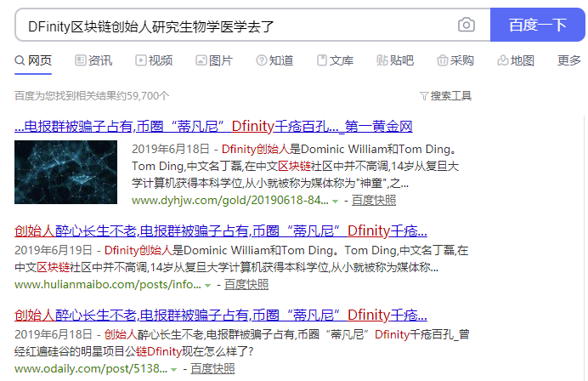
Task: Open the 采购 tab
Action: pyautogui.click(x=455, y=60)
